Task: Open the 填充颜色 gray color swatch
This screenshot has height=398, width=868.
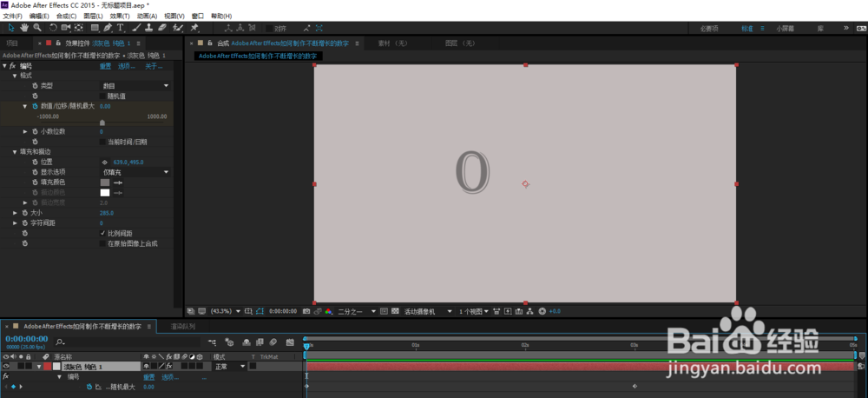Action: pos(105,182)
